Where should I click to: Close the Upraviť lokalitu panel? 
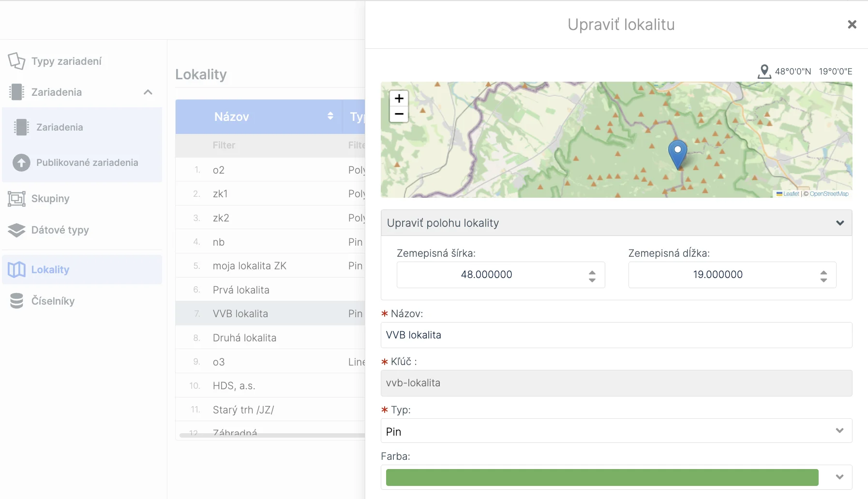coord(852,24)
